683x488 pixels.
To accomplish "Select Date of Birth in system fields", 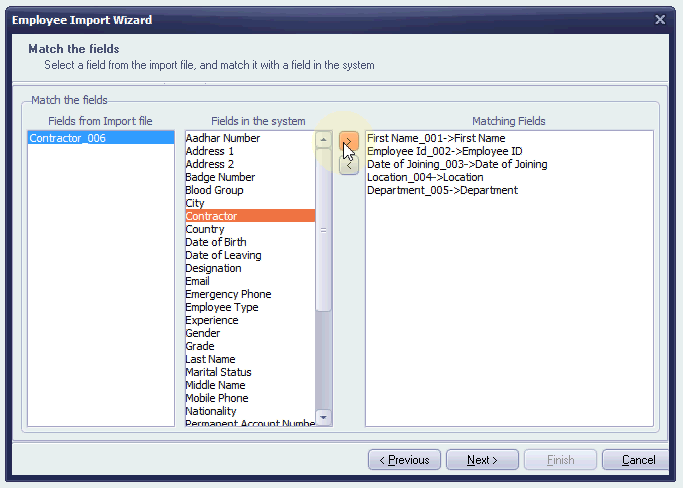I will click(250, 242).
